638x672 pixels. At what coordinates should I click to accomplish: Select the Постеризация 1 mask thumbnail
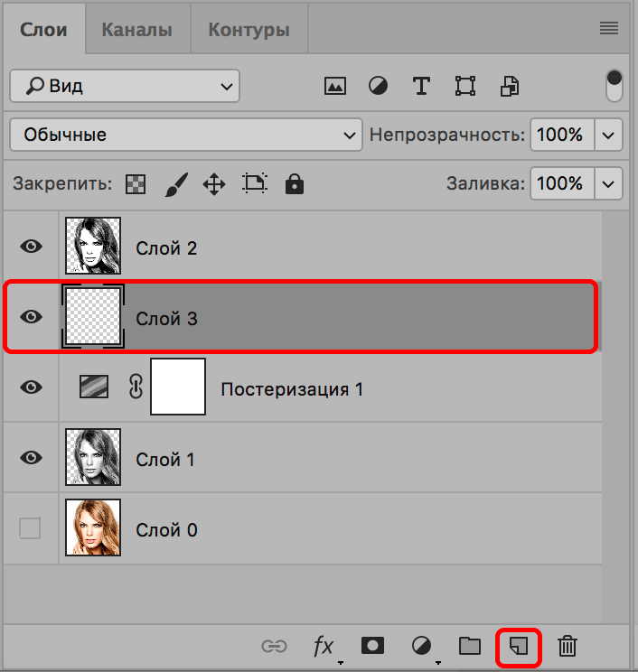tap(178, 387)
